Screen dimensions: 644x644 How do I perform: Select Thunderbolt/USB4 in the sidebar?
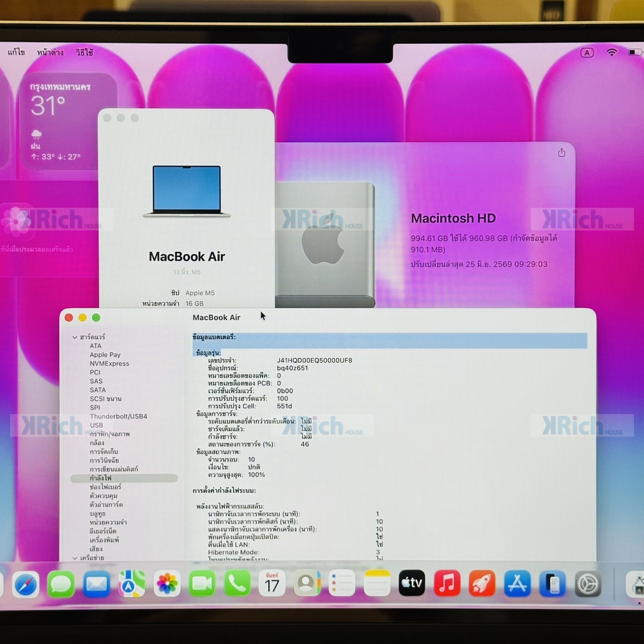118,416
